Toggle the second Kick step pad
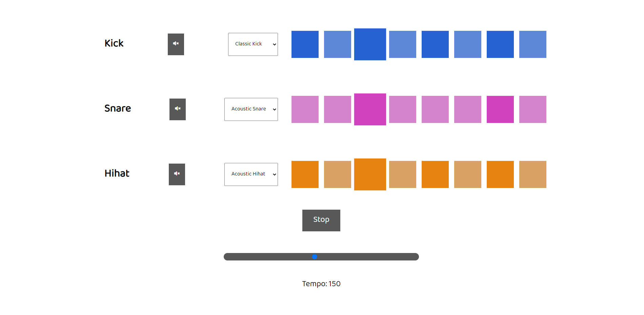The width and height of the screenshot is (644, 315). [x=338, y=44]
